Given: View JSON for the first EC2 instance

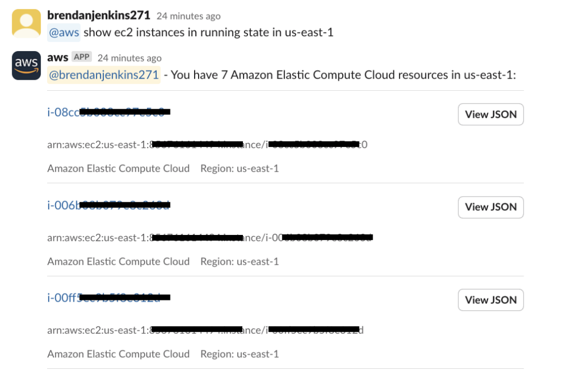Looking at the screenshot, I should pyautogui.click(x=490, y=114).
